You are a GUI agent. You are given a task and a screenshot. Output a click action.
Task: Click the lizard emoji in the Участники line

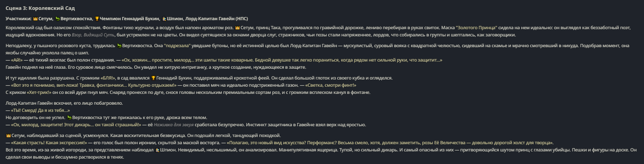tap(57, 18)
